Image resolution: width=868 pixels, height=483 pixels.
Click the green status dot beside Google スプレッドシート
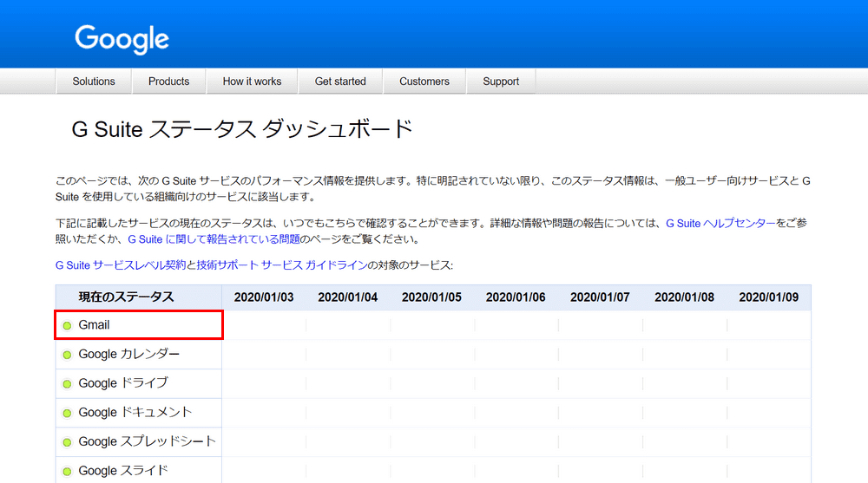pos(67,442)
